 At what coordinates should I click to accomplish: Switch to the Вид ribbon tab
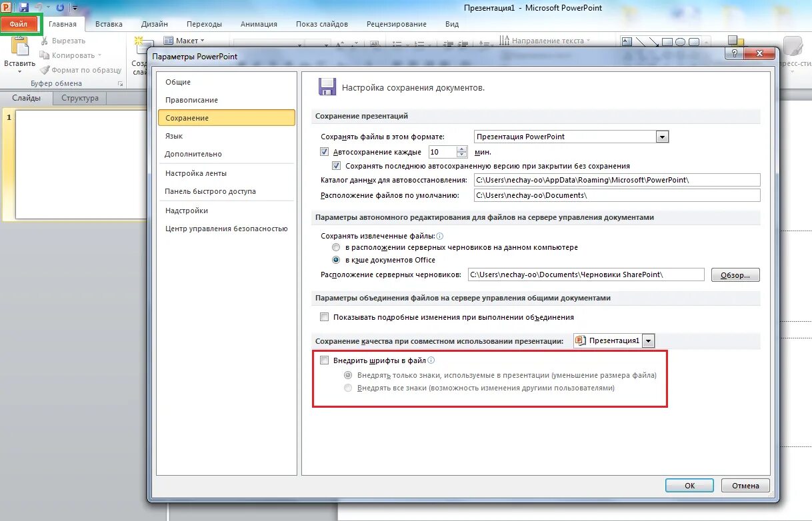pos(452,24)
